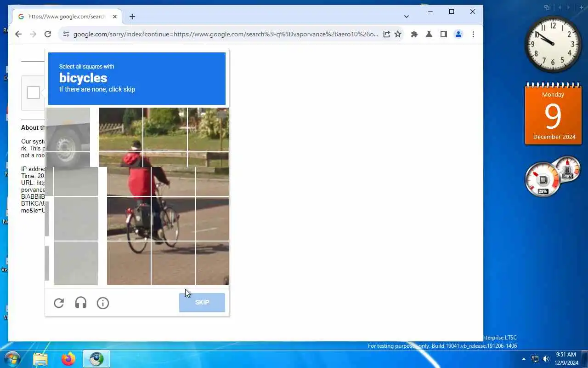Screen dimensions: 588x368
Task: View site information icon in address bar
Action: [x=66, y=34]
